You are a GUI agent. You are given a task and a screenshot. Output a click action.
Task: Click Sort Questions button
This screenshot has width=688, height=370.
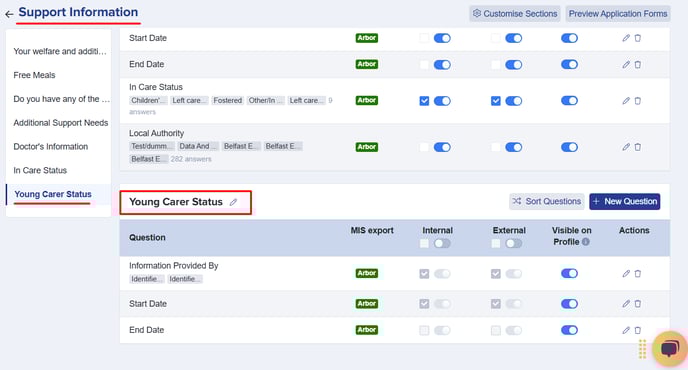point(547,201)
